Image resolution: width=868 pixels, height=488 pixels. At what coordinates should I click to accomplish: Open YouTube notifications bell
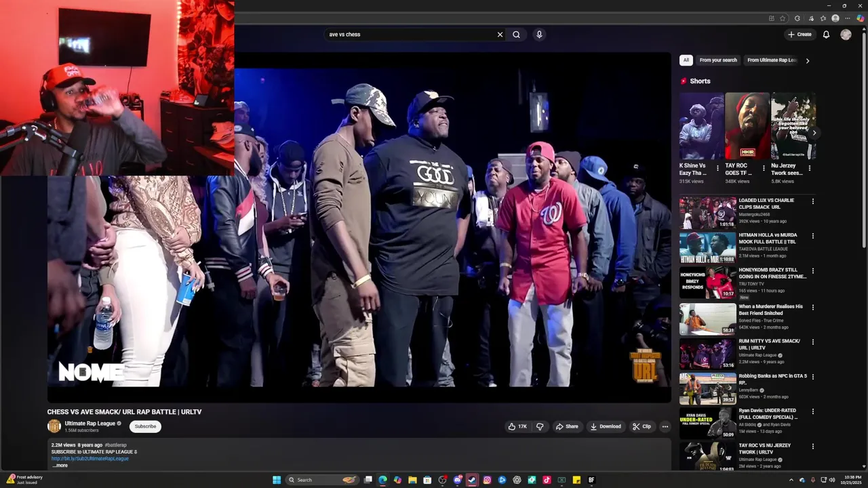[826, 35]
